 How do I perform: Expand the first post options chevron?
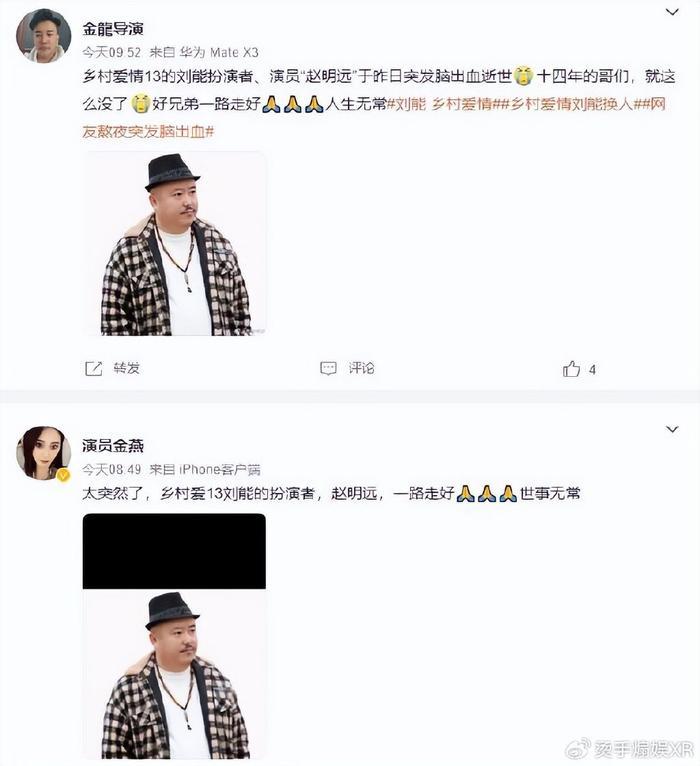pyautogui.click(x=673, y=12)
